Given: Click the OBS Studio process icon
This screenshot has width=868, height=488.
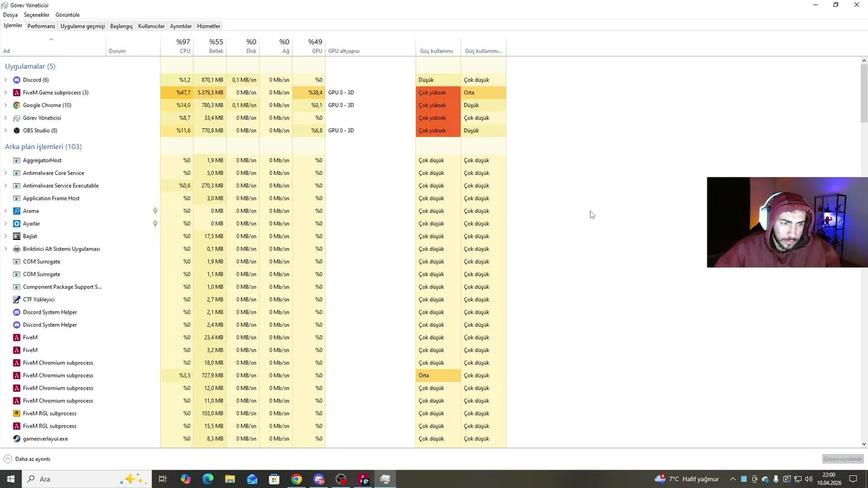Looking at the screenshot, I should tap(17, 130).
